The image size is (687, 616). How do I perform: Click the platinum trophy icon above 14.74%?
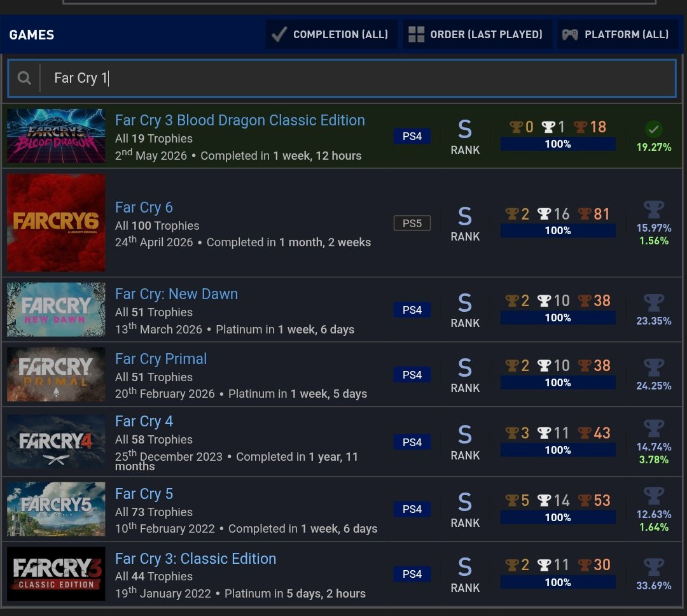tap(654, 428)
